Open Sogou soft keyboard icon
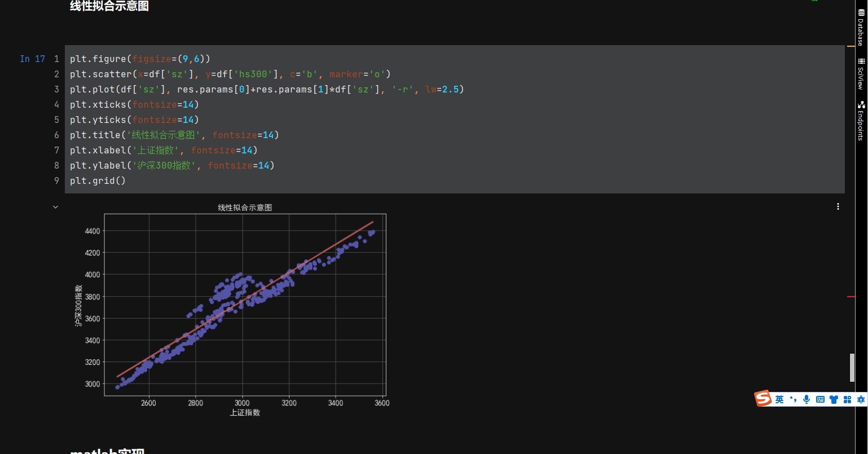Image resolution: width=868 pixels, height=454 pixels. coord(820,399)
